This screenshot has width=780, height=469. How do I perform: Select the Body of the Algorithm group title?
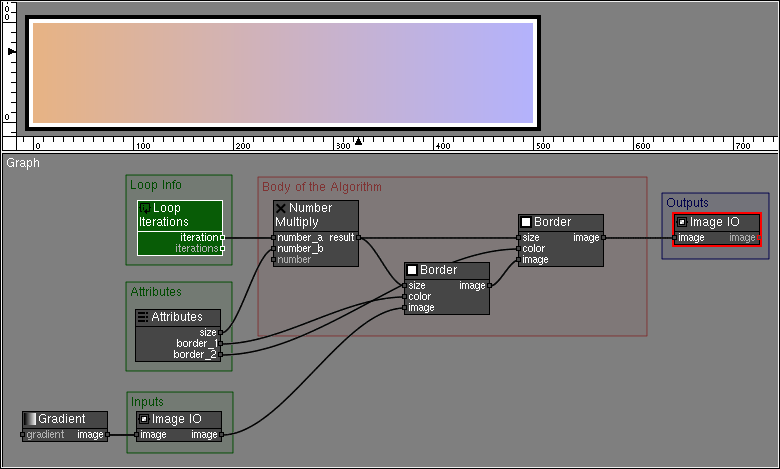coord(321,187)
